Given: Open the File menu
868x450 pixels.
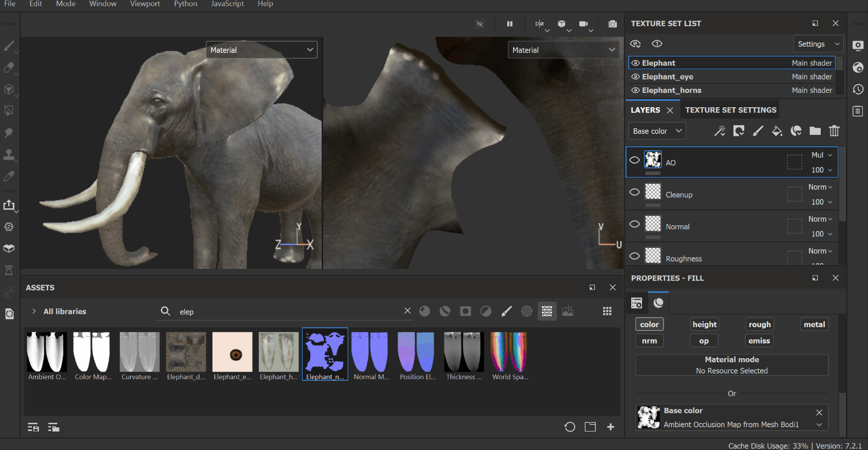Looking at the screenshot, I should (x=10, y=4).
